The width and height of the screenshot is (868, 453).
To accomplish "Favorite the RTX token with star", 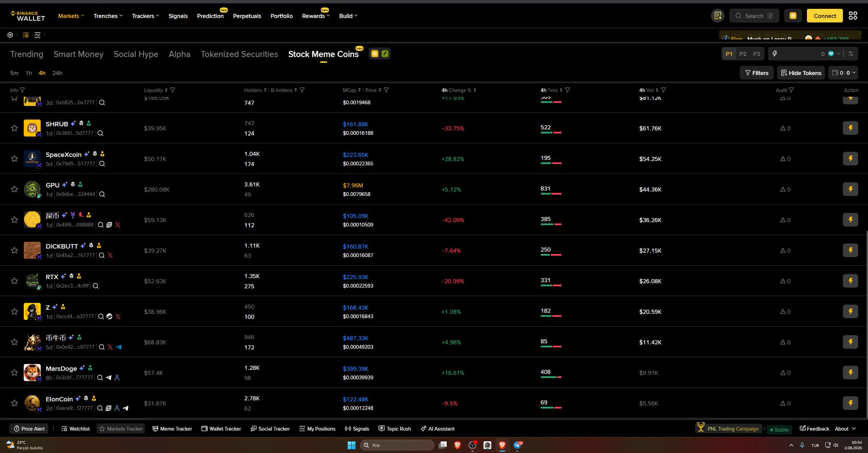I will pyautogui.click(x=14, y=281).
